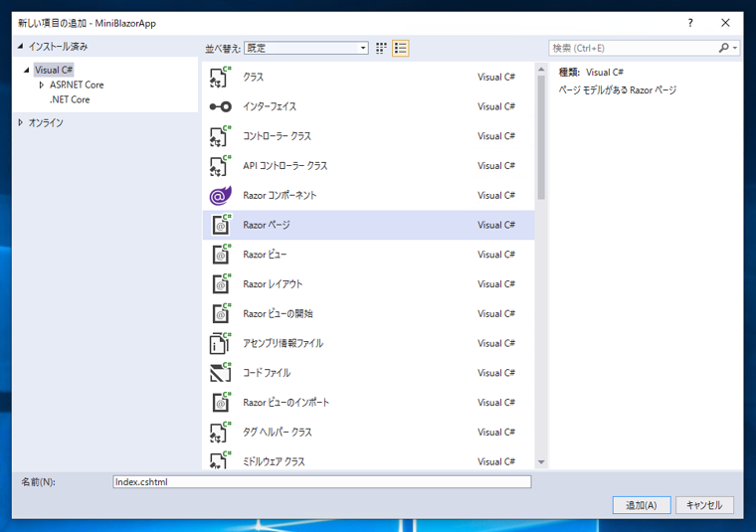The image size is (756, 532).
Task: Collapse the インストール済み section
Action: (20, 47)
